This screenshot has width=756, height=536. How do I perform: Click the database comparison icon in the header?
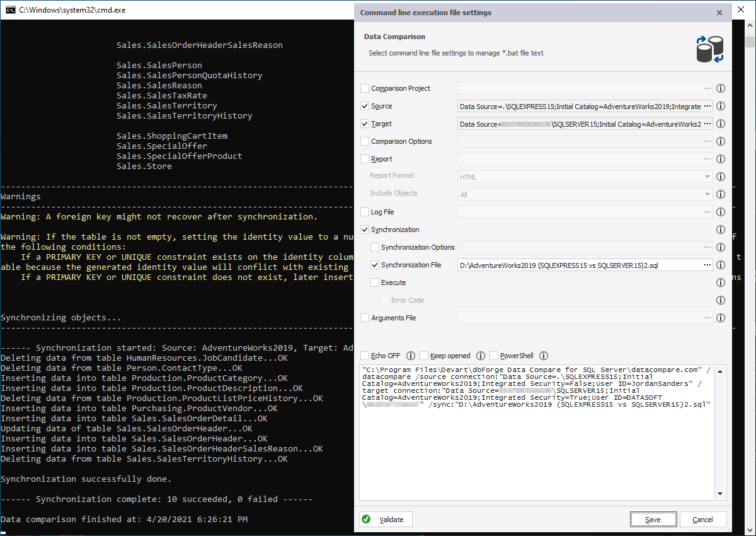coord(710,48)
